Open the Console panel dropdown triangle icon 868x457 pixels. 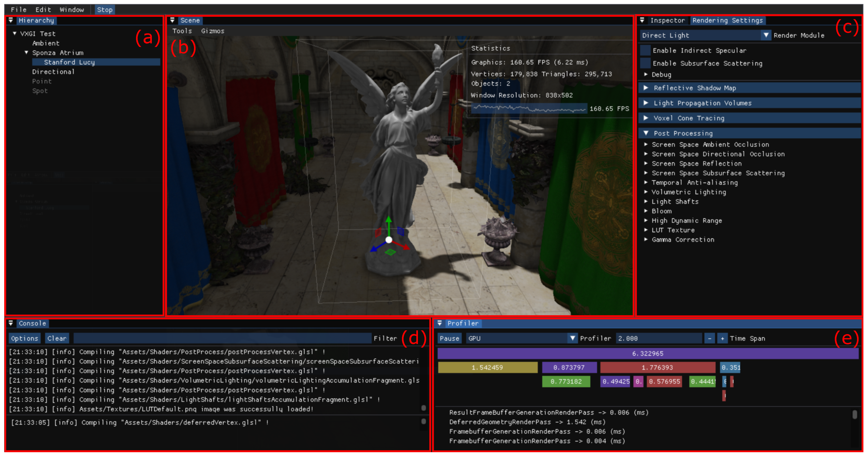point(11,323)
